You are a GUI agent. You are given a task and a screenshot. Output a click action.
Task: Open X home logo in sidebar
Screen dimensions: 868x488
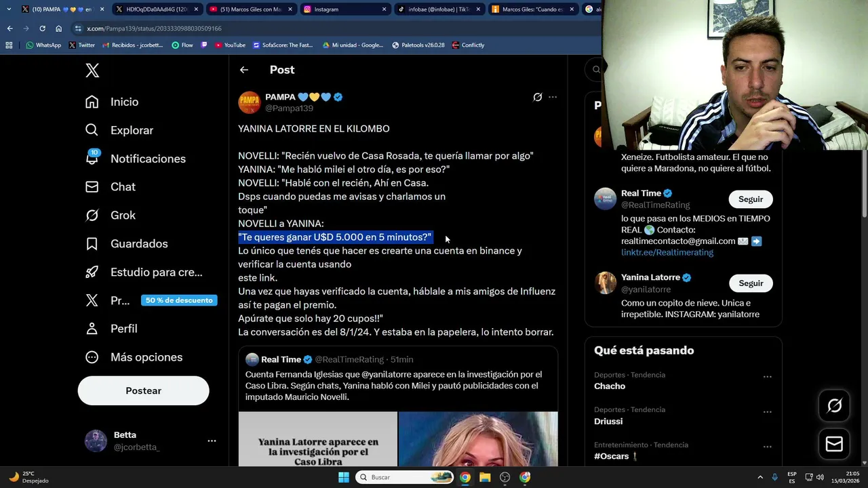click(92, 70)
